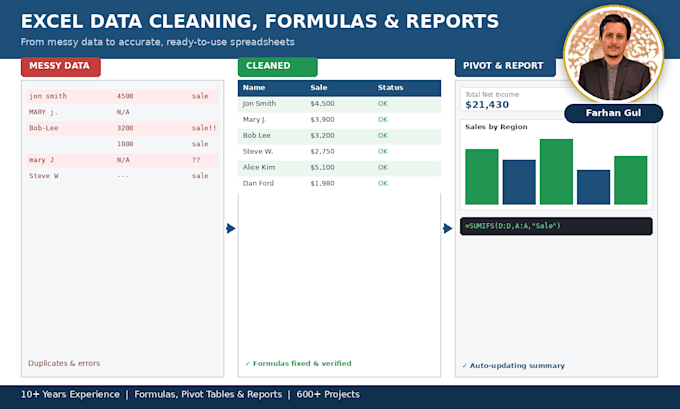Click 'Jon Smith' in the cleaned table
The height and width of the screenshot is (409, 680).
click(259, 104)
